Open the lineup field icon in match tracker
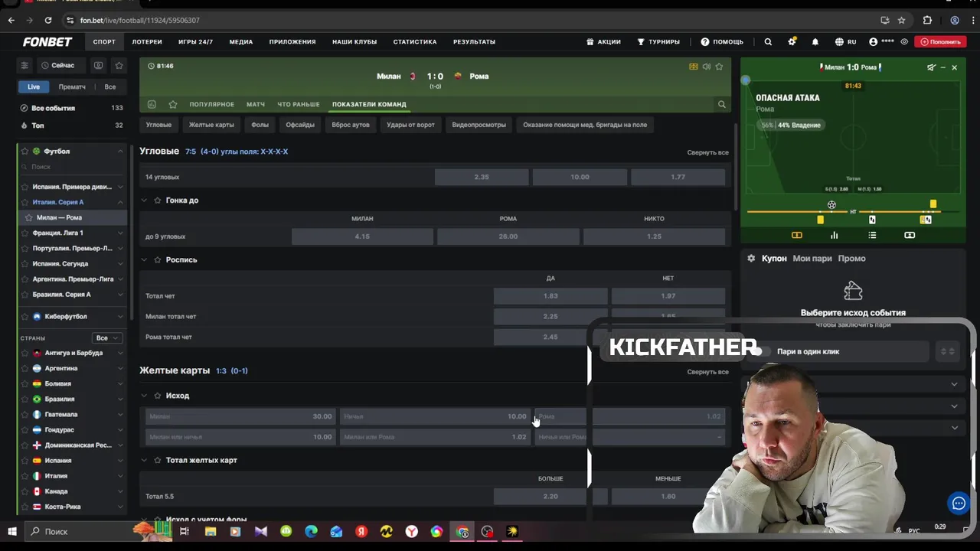The height and width of the screenshot is (551, 980). [x=910, y=235]
